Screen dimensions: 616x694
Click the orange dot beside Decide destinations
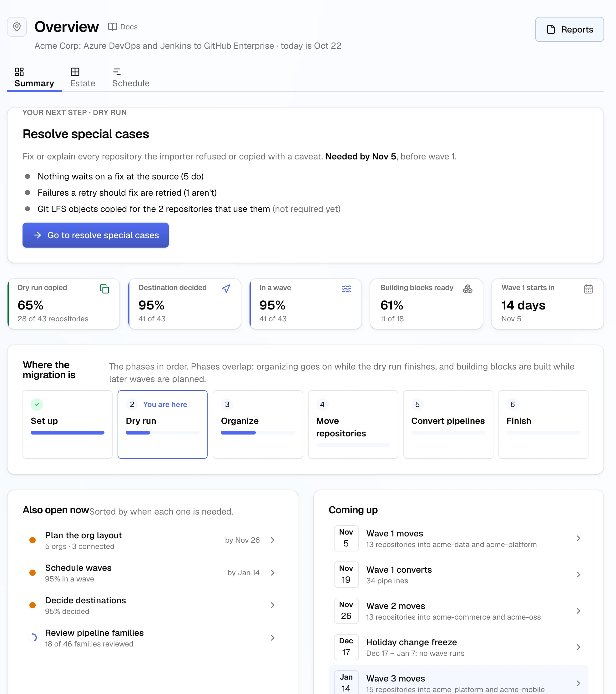[33, 606]
